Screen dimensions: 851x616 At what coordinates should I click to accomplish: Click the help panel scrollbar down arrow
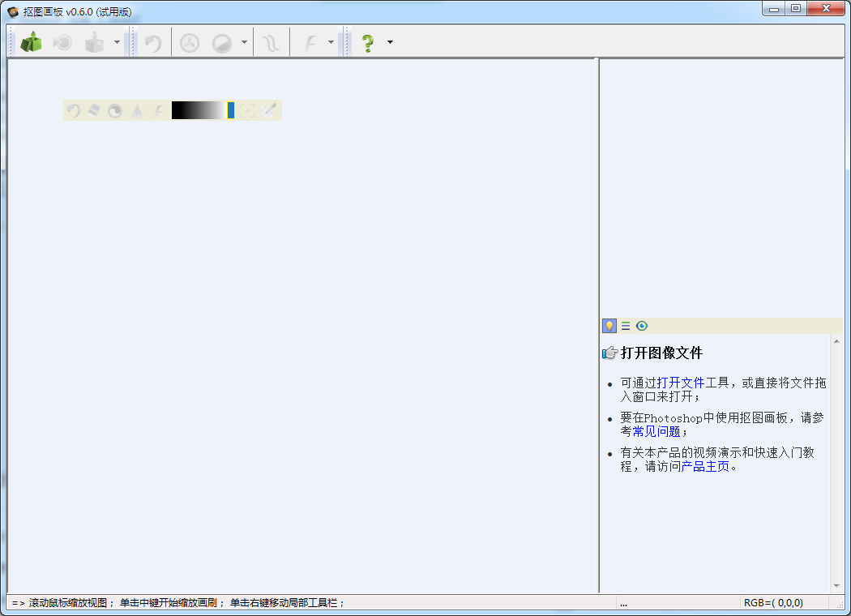[x=836, y=586]
